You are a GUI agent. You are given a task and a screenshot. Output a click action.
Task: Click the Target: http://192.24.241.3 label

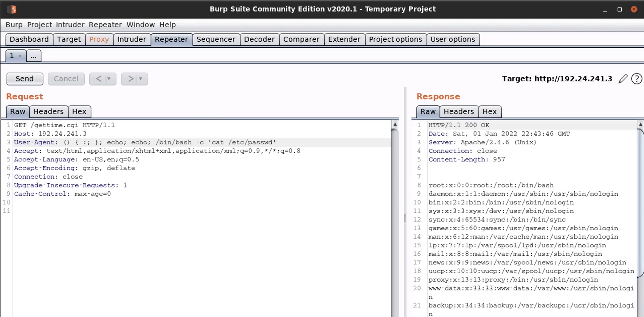click(557, 79)
